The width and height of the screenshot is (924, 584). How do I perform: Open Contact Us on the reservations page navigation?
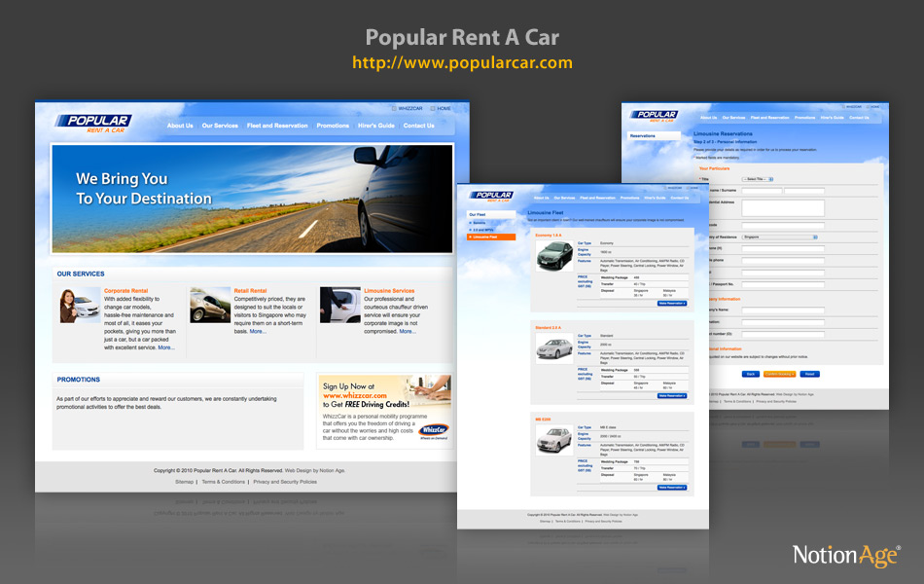pyautogui.click(x=859, y=118)
